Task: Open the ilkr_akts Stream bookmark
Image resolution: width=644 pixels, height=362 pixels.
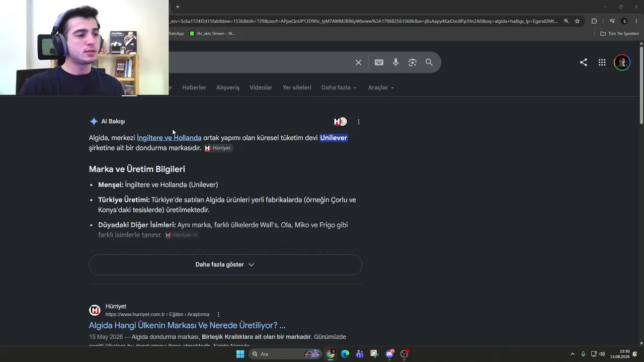Action: (212, 34)
